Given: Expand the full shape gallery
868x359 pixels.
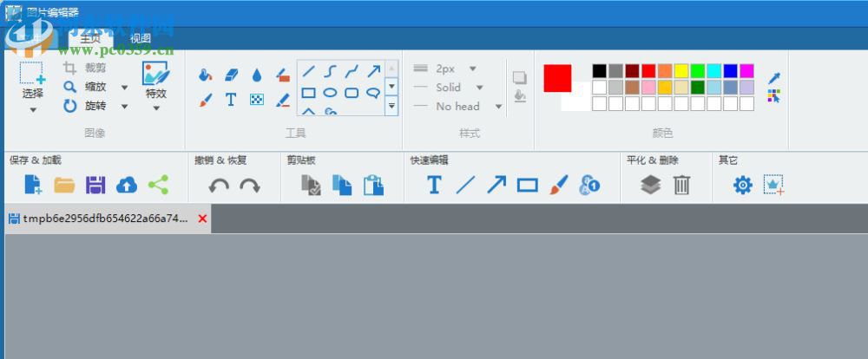Looking at the screenshot, I should pos(391,105).
